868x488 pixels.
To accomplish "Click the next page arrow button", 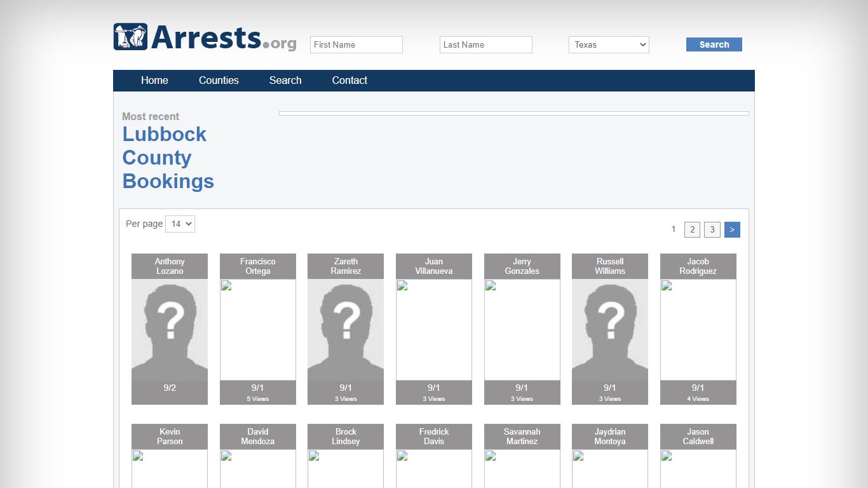I will [732, 229].
